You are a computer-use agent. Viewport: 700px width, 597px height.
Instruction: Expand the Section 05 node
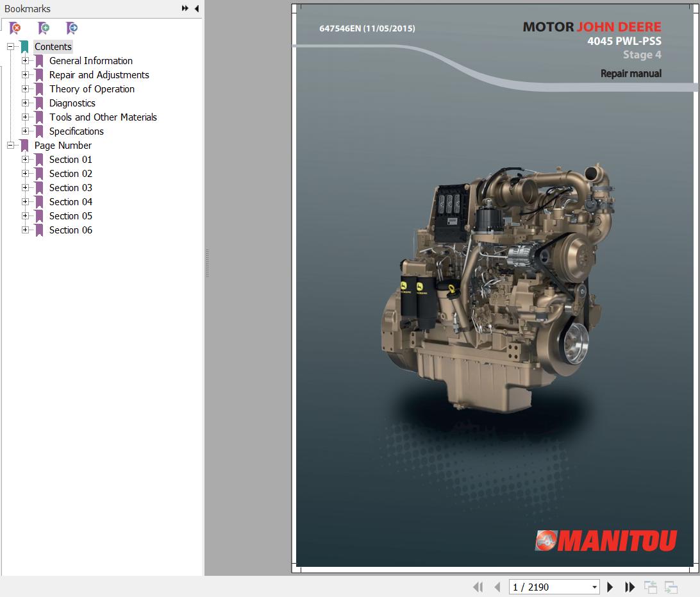25,215
